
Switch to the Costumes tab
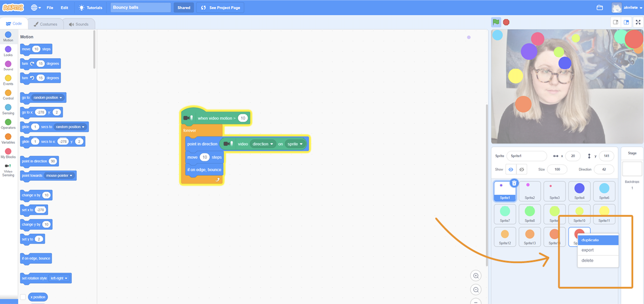coord(45,24)
